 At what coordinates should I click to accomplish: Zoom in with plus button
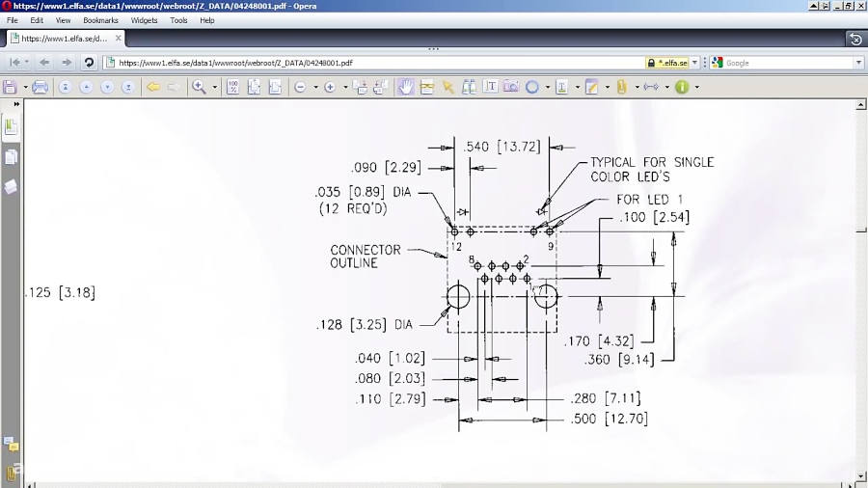point(330,88)
